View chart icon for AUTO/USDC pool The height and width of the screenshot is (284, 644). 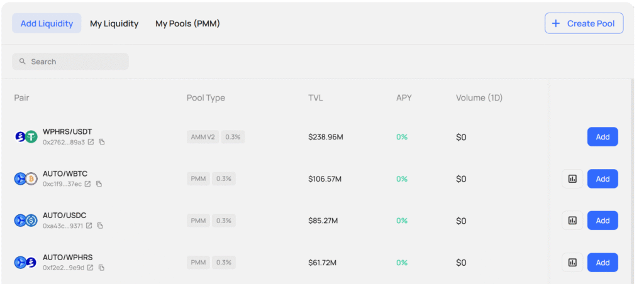pos(572,221)
